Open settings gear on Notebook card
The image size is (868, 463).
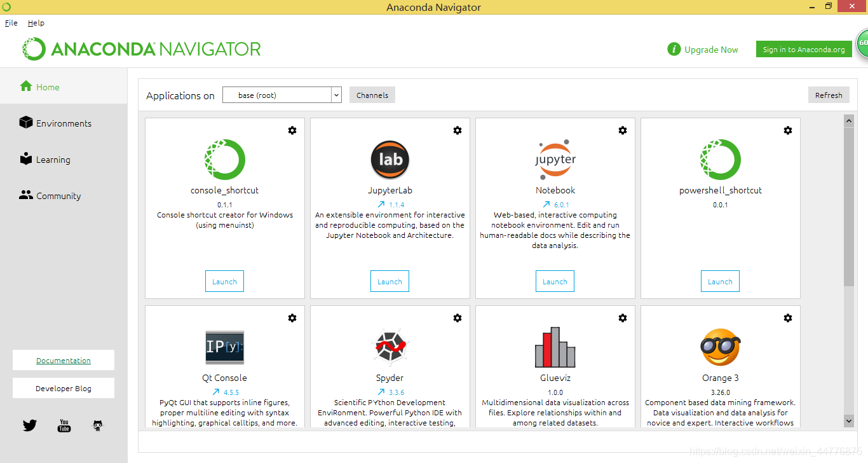click(623, 130)
